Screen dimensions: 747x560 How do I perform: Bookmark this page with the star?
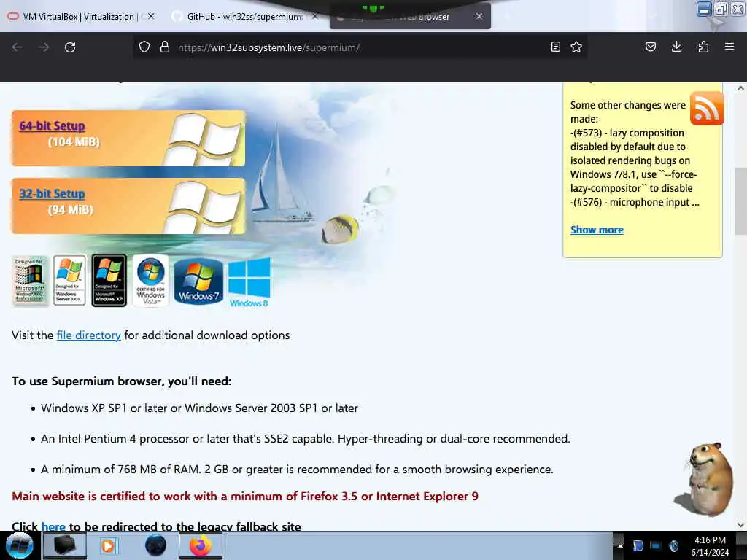576,47
